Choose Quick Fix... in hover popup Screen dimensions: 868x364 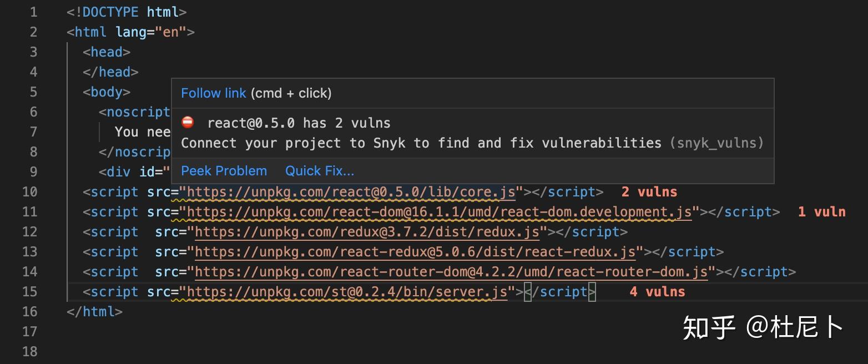[320, 171]
